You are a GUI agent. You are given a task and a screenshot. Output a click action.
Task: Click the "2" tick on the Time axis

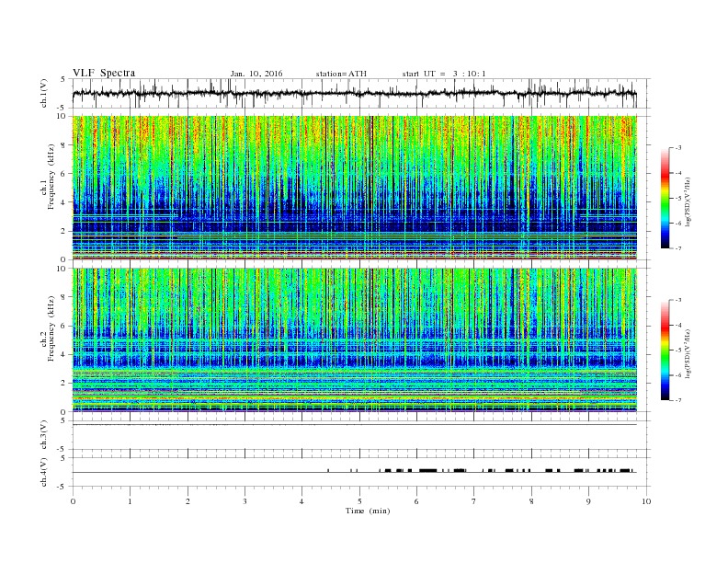tap(188, 501)
